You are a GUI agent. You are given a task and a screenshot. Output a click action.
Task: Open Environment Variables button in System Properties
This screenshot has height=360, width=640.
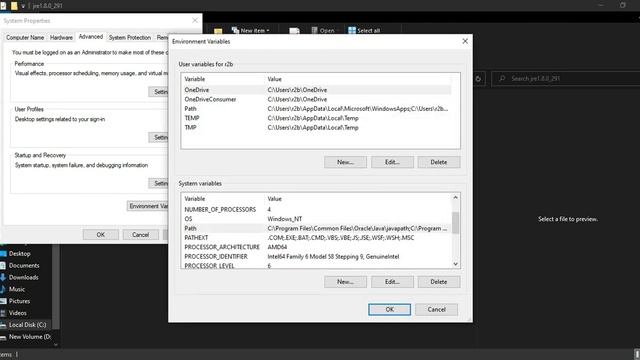(x=148, y=206)
